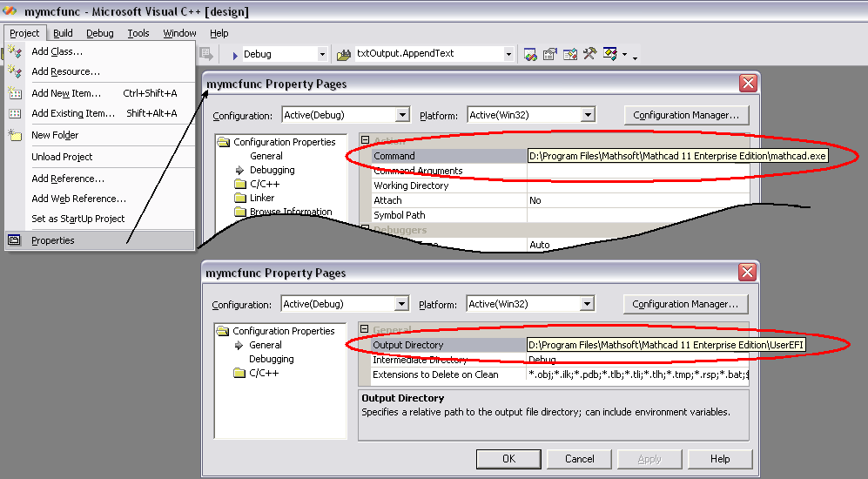Click the Start debugging arrow icon
The height and width of the screenshot is (479, 868).
[x=235, y=55]
